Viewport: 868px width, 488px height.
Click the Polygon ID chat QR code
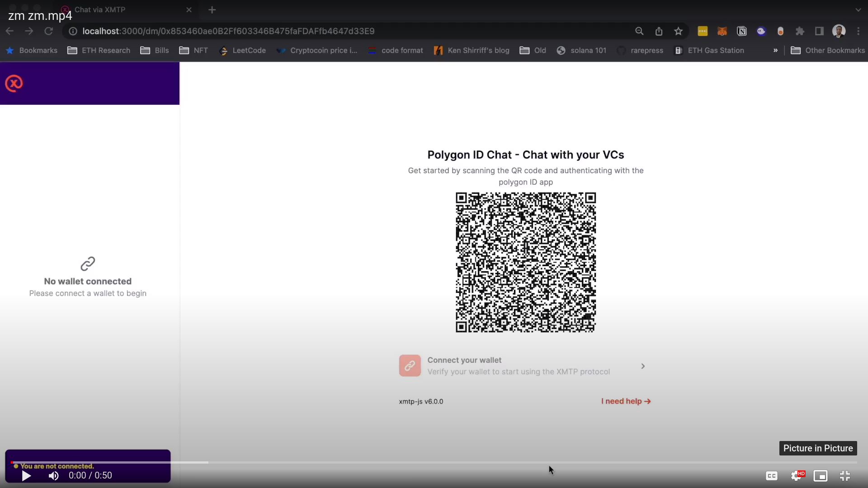(526, 262)
